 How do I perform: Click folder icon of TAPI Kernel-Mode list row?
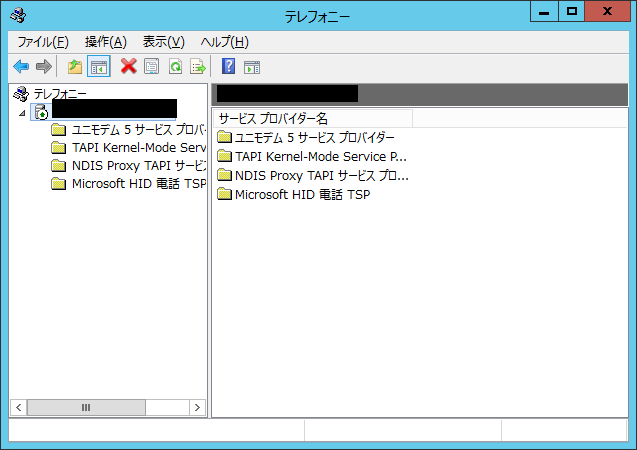point(224,156)
